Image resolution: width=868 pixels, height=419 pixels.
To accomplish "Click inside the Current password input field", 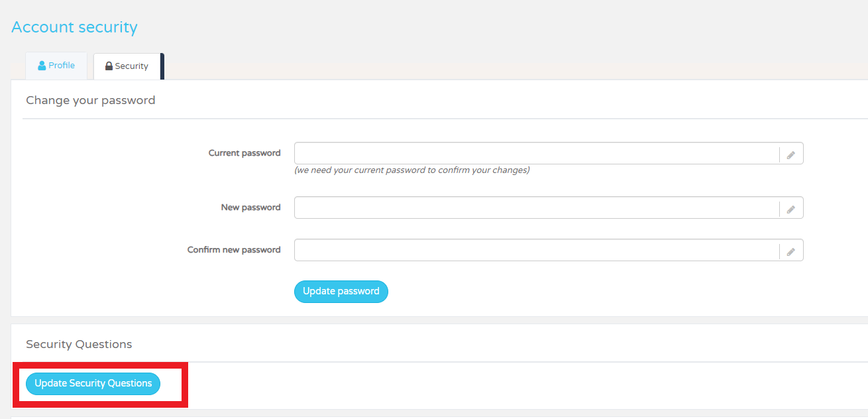I will point(530,153).
